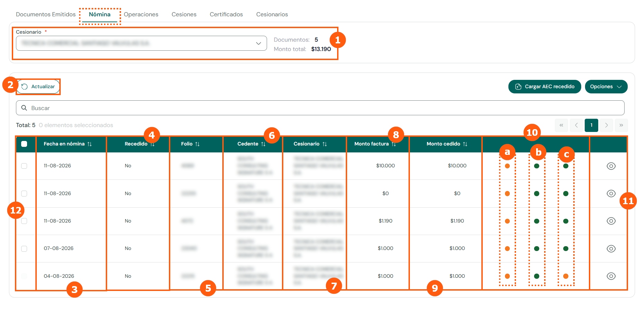The height and width of the screenshot is (309, 644).
Task: Click the orange status dot in last row column c
Action: coord(566,276)
